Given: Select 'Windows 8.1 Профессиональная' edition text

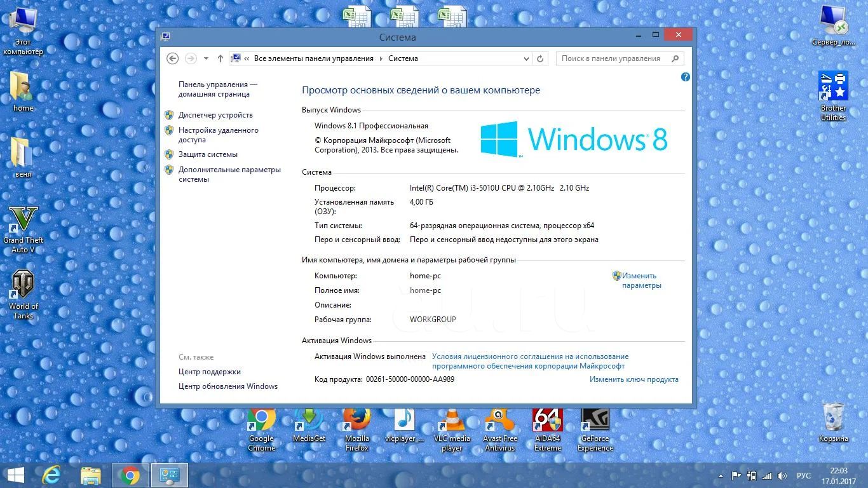Looking at the screenshot, I should tap(371, 126).
